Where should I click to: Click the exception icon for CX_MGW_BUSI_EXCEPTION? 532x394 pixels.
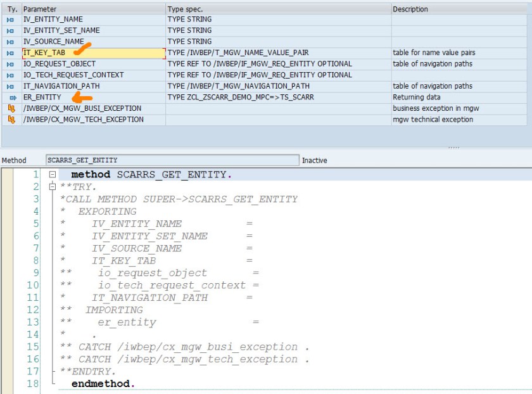coord(11,108)
